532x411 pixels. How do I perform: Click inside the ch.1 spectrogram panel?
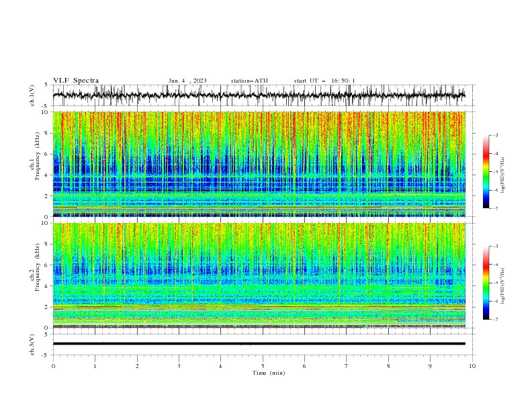(x=259, y=164)
